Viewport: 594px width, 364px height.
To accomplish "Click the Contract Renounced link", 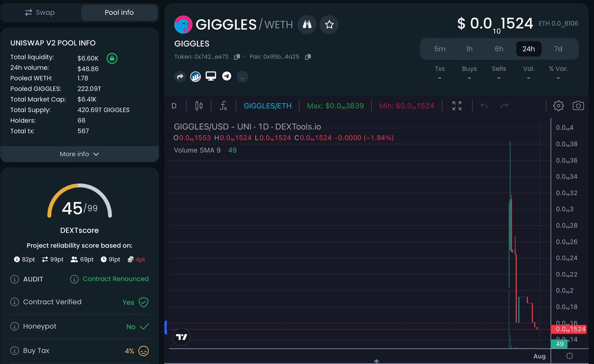I will pos(115,279).
